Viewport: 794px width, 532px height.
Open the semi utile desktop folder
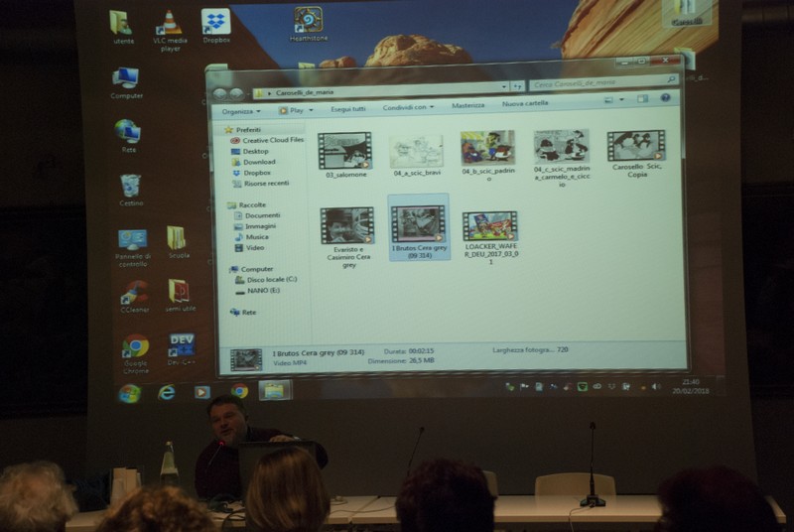pos(180,295)
